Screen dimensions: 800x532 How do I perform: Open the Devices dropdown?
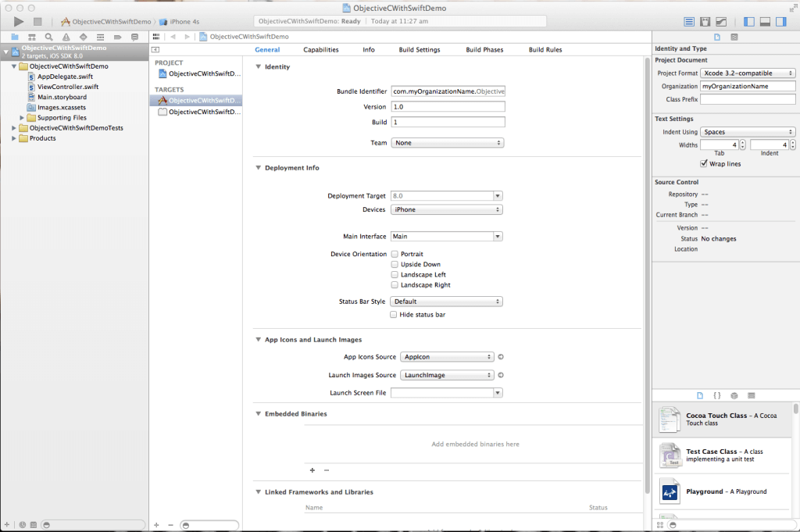click(446, 209)
